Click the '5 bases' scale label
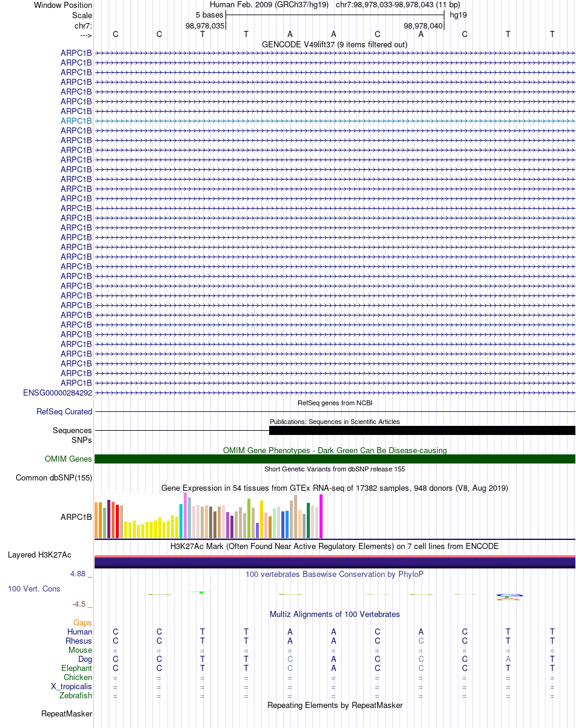The height and width of the screenshot is (728, 576). [209, 15]
